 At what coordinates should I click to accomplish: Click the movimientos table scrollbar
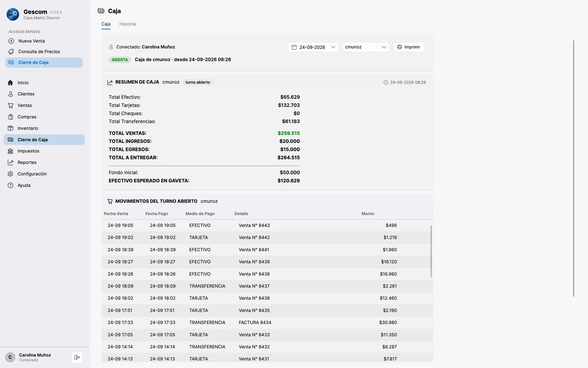pos(431,251)
